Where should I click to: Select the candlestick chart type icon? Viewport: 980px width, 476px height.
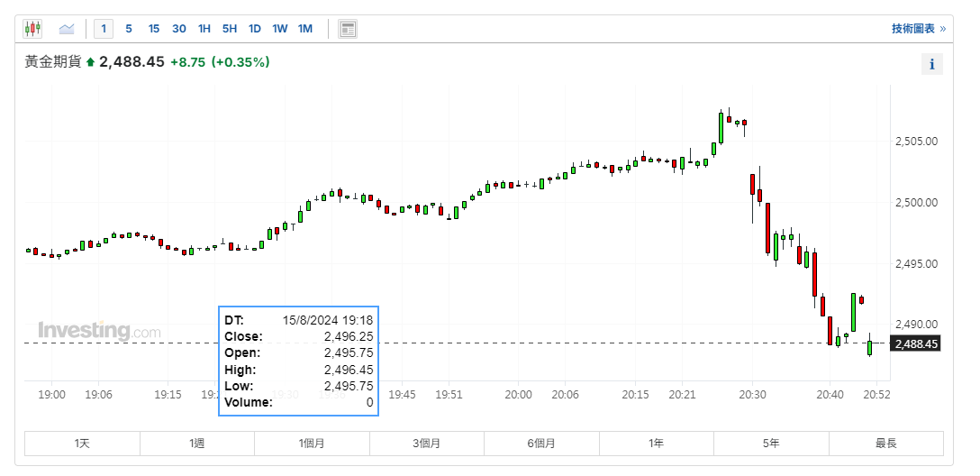33,29
